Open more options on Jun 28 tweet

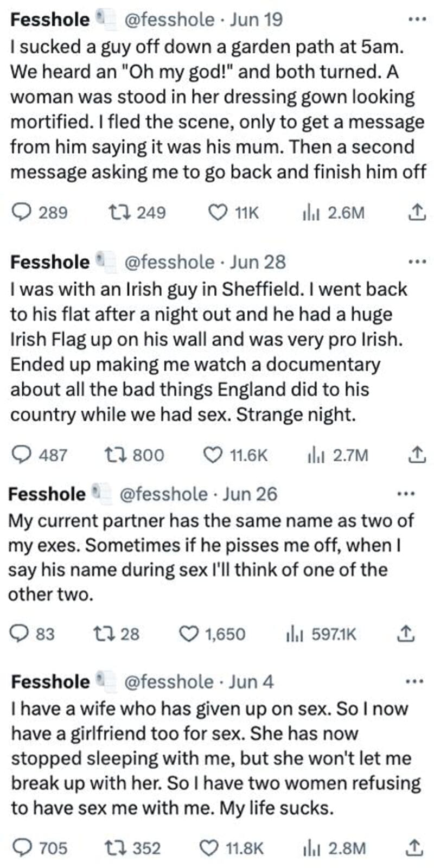417,262
